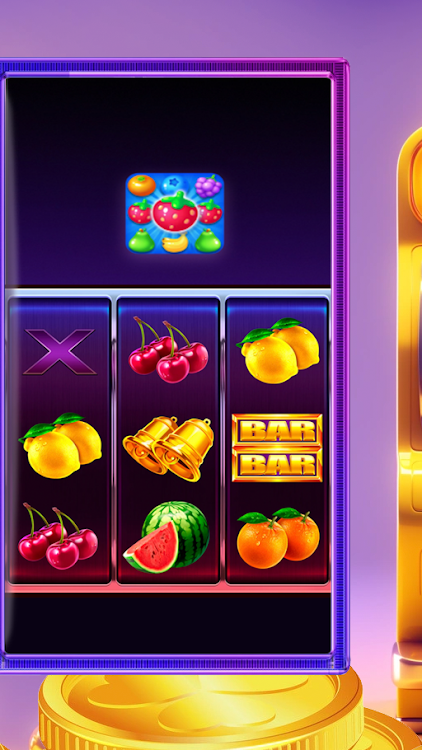Image resolution: width=422 pixels, height=750 pixels.
Task: Click the banana in the game icon
Action: pyautogui.click(x=175, y=243)
